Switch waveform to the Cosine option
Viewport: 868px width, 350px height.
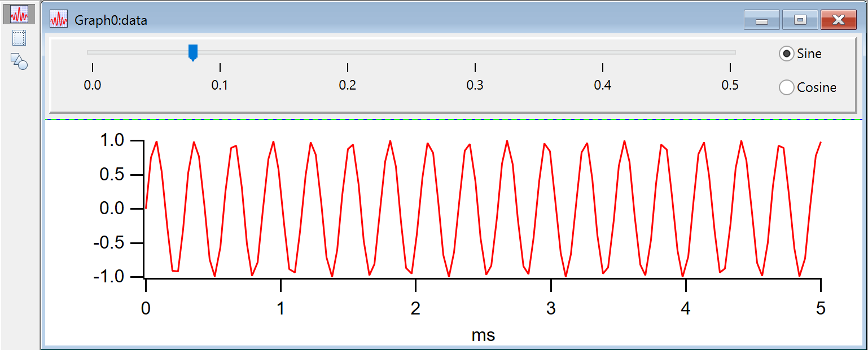[786, 87]
